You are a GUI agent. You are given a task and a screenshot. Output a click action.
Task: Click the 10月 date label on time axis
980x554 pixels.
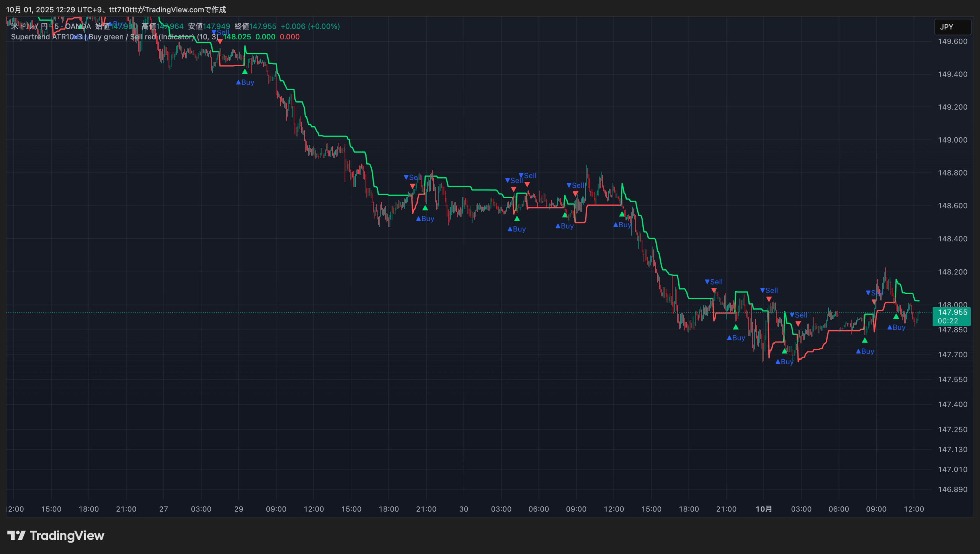[x=763, y=509]
